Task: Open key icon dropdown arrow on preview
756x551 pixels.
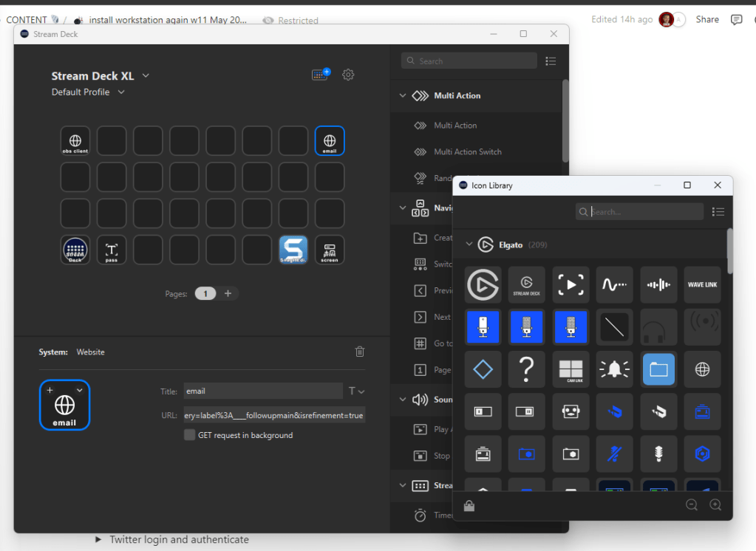Action: (80, 390)
